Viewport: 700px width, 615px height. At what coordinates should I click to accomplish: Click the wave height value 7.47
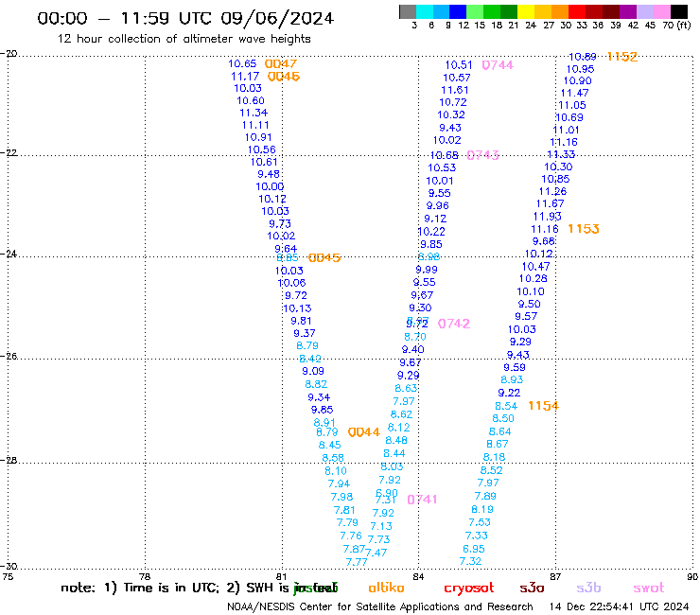[376, 553]
